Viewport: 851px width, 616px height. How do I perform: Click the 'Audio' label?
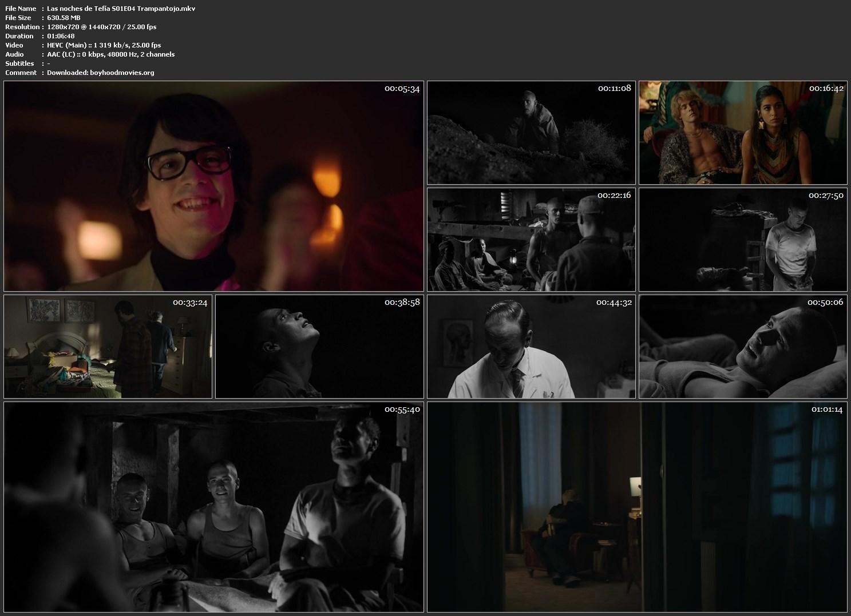click(x=14, y=54)
